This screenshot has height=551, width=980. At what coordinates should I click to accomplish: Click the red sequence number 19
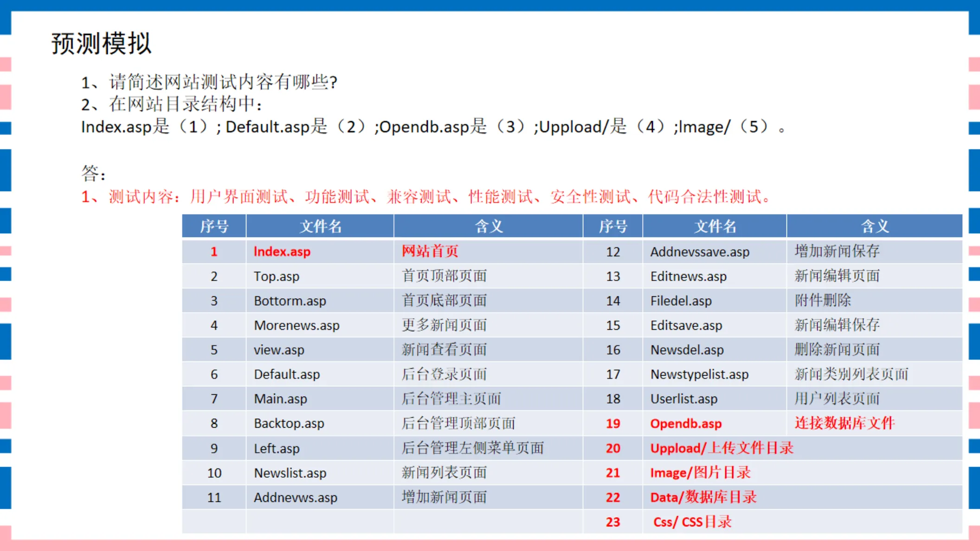pos(613,423)
